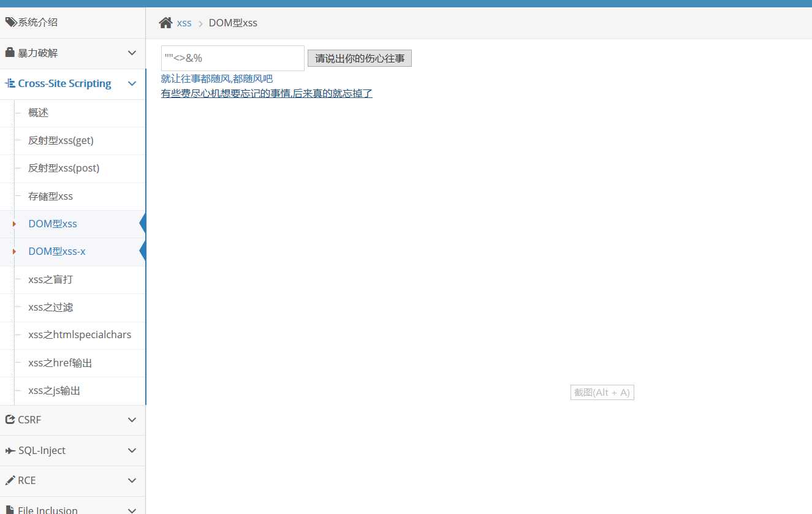Focus the text input containing ""<>&%
This screenshot has width=812, height=514.
(x=233, y=58)
